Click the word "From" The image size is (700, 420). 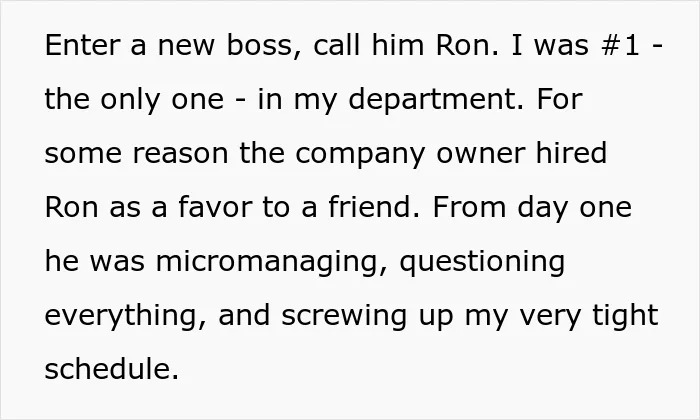tap(469, 208)
